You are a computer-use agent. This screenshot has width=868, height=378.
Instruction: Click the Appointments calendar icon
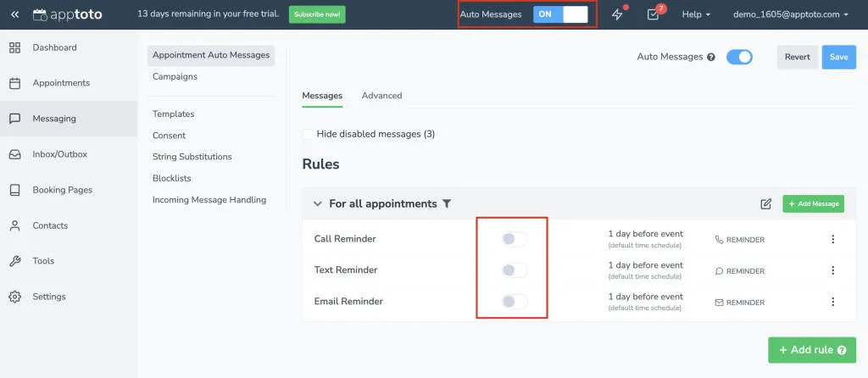[15, 83]
